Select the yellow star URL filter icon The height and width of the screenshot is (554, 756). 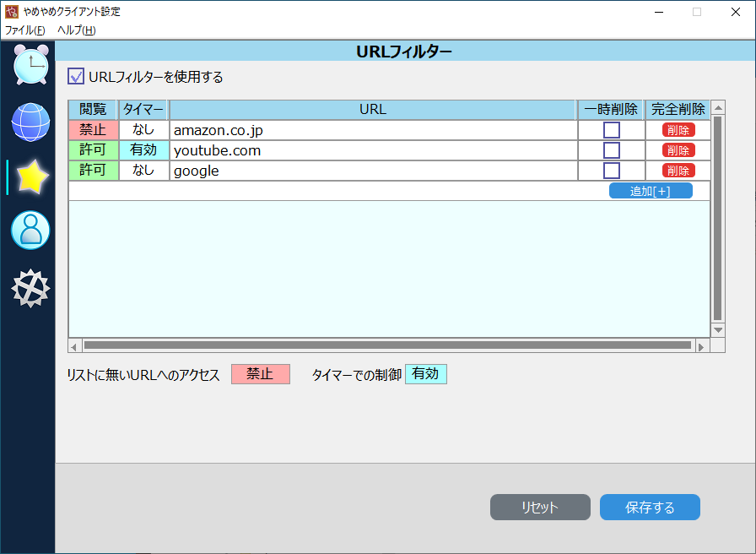click(32, 177)
